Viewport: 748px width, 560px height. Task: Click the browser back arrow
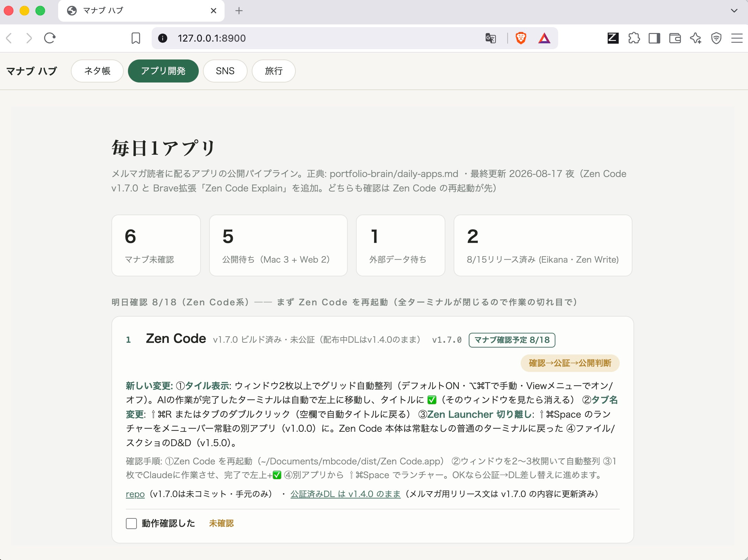tap(9, 38)
